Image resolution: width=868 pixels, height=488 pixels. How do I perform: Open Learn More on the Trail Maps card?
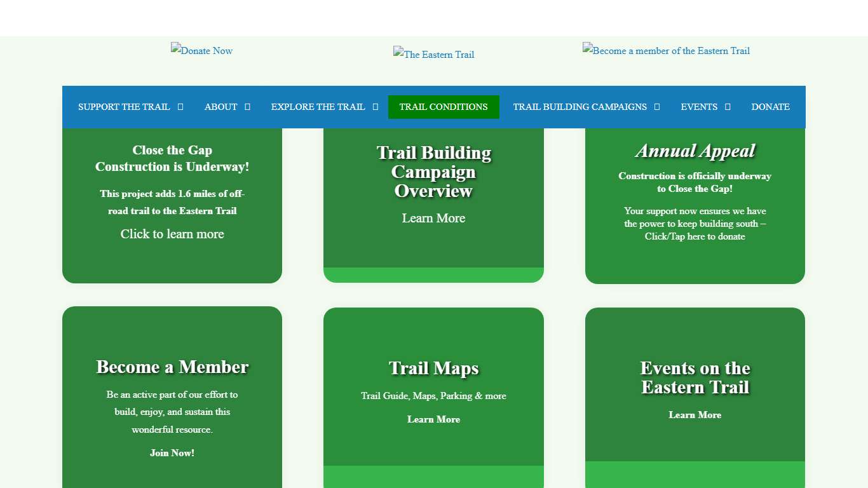433,419
